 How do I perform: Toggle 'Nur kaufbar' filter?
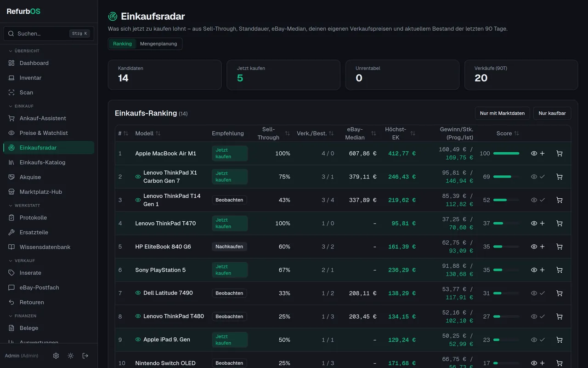pos(552,113)
